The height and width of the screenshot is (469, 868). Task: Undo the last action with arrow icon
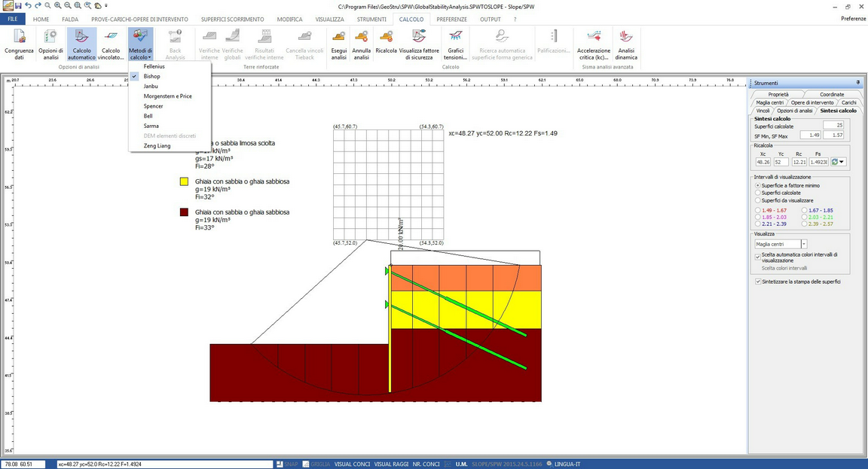pos(28,5)
